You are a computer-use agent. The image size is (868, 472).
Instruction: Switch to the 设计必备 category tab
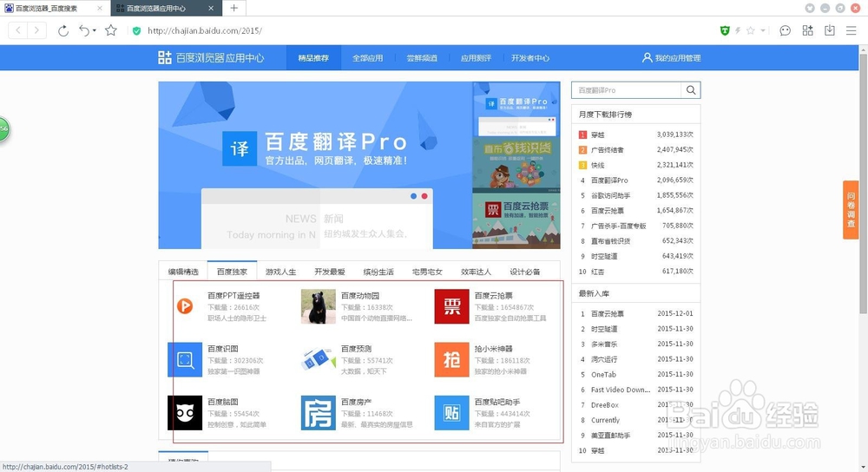point(525,272)
